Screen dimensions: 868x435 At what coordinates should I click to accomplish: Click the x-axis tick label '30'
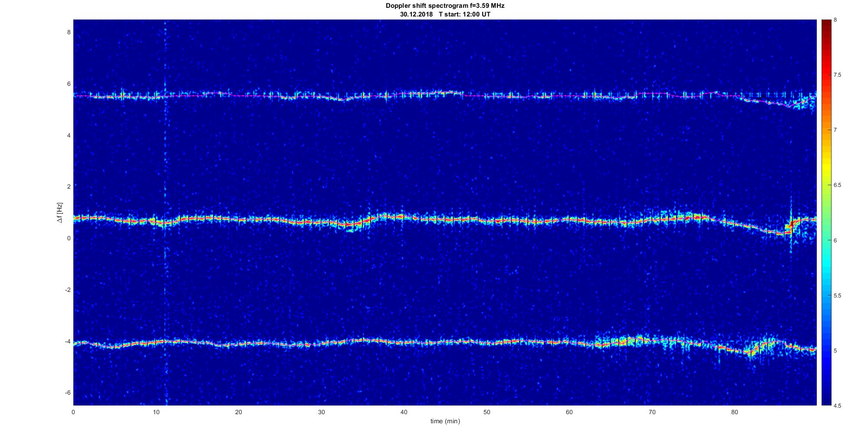[x=321, y=412]
